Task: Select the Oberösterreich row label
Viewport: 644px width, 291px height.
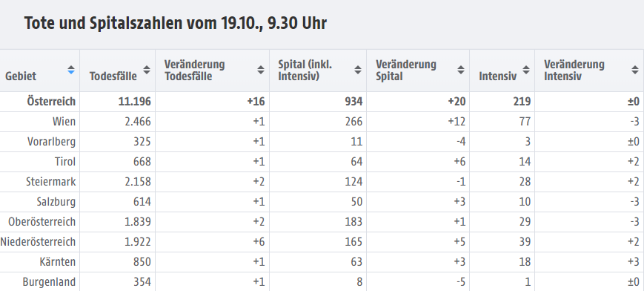Action: [x=42, y=222]
